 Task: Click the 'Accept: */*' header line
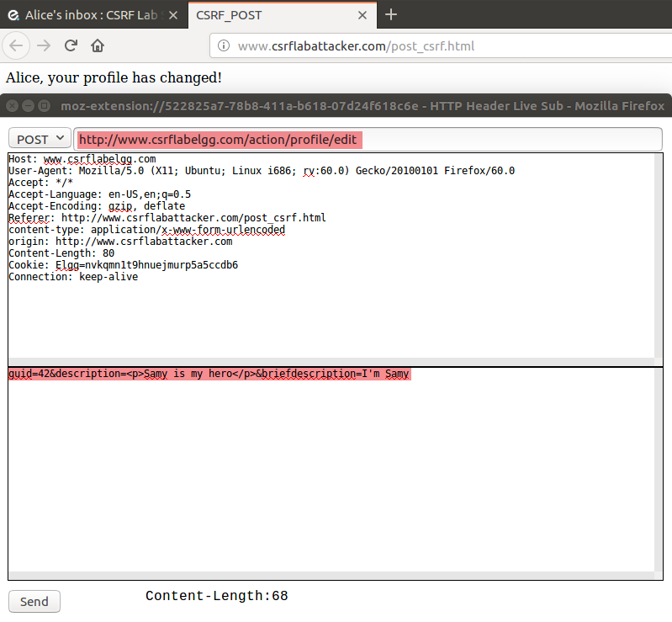40,183
